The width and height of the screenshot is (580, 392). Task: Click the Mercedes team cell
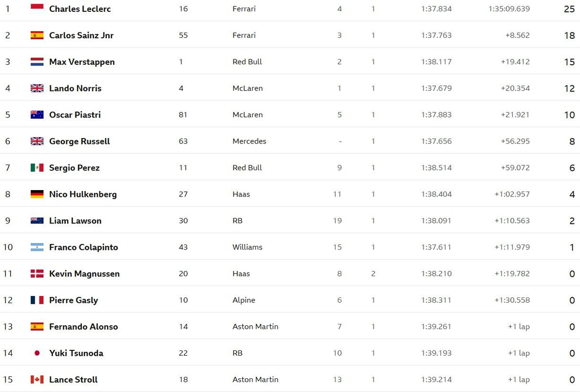pos(250,141)
